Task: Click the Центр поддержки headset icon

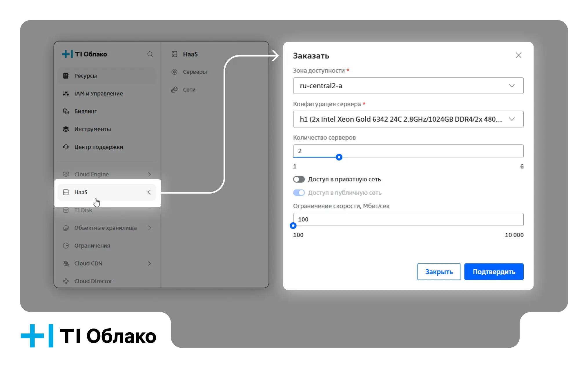Action: pos(66,147)
